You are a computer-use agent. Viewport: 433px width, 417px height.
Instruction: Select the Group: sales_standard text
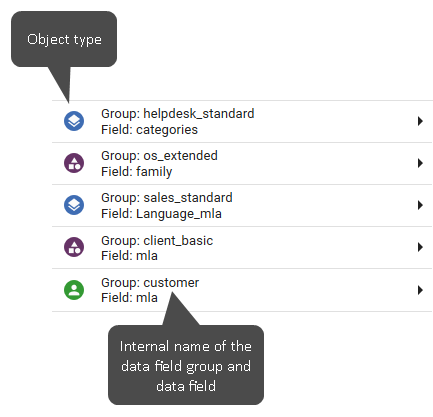[x=167, y=198]
